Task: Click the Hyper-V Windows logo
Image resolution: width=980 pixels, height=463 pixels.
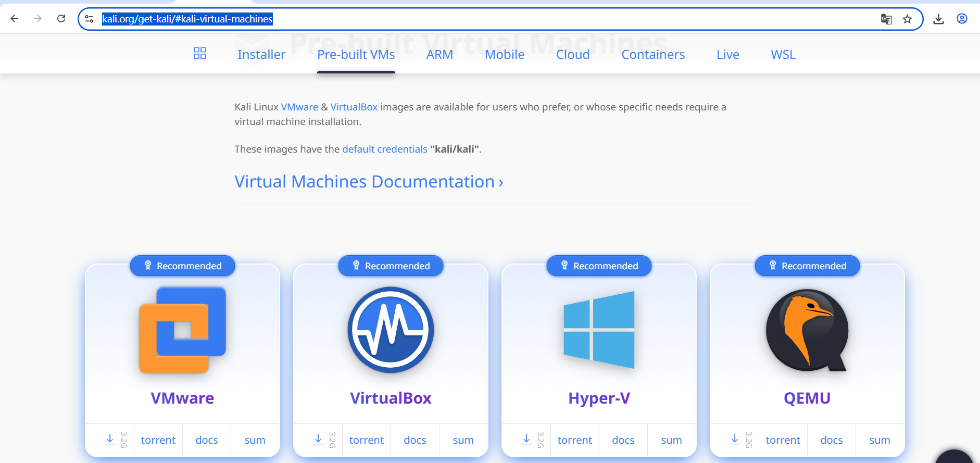Action: pyautogui.click(x=599, y=330)
